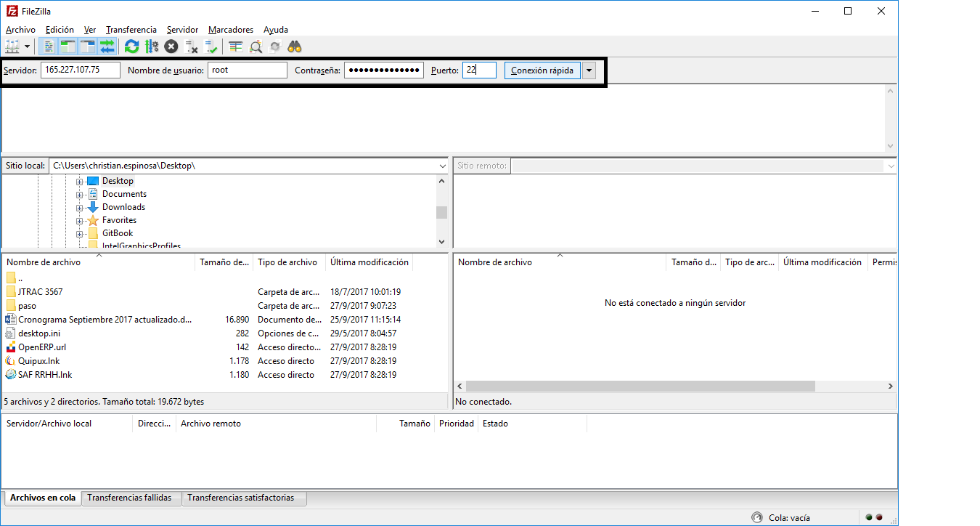The height and width of the screenshot is (526, 980).
Task: Open the Site Manager icon
Action: 12,46
